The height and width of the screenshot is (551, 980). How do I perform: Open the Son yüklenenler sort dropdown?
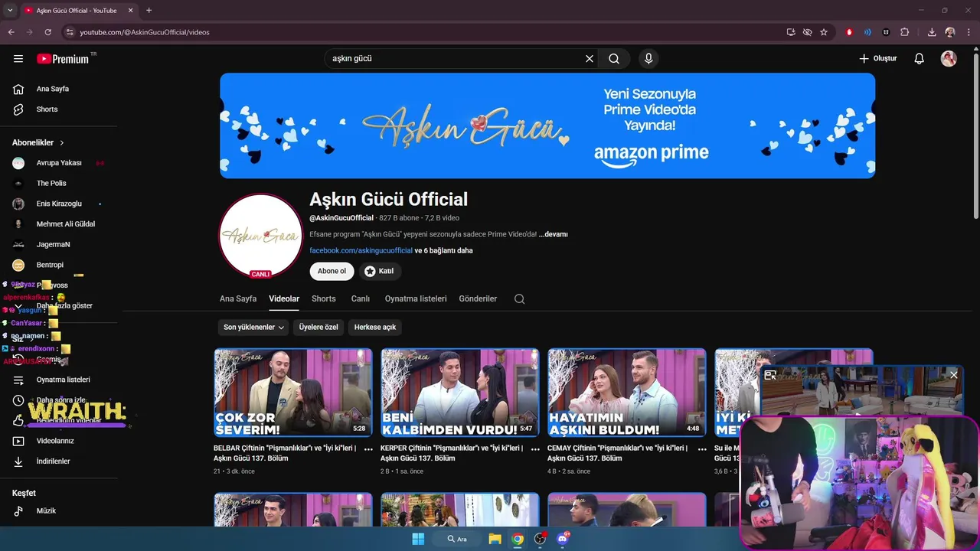pos(253,328)
